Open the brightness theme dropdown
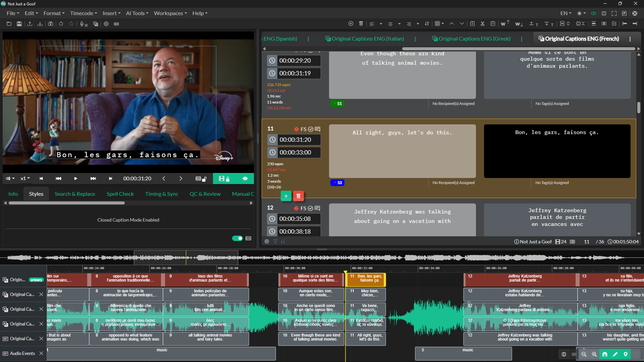Screen dimensions: 644x362 tap(581, 13)
